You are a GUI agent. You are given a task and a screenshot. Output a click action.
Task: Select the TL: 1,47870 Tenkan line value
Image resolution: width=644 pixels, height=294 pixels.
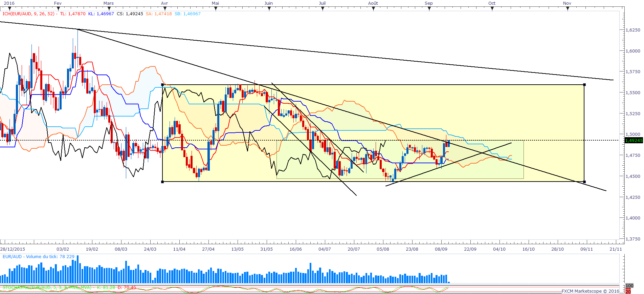point(73,14)
